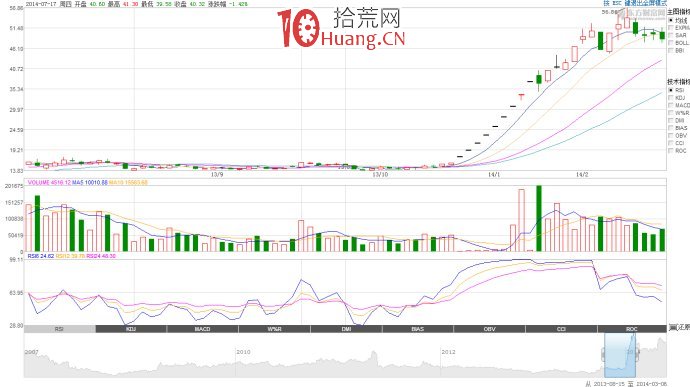Open the W%R indicator tab
The image size is (690, 387).
click(275, 329)
